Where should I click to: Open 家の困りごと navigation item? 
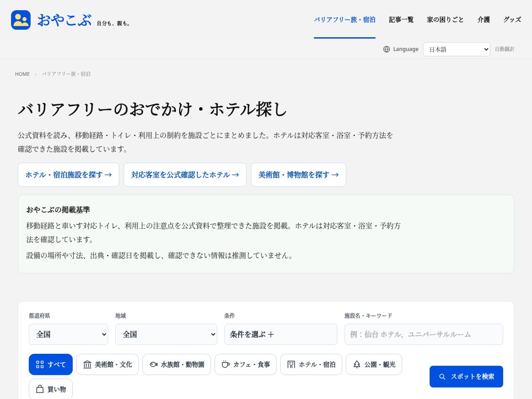point(446,20)
